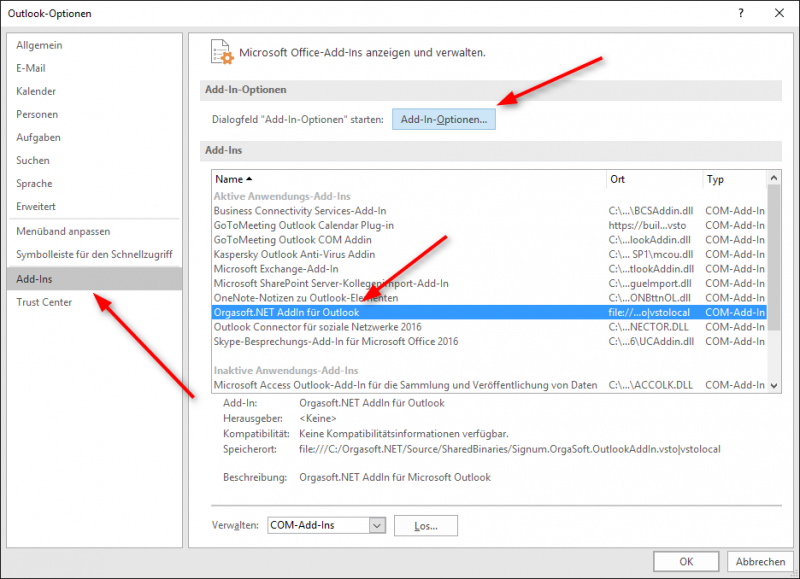The image size is (800, 579).
Task: Confirm with the OK button
Action: tap(685, 561)
